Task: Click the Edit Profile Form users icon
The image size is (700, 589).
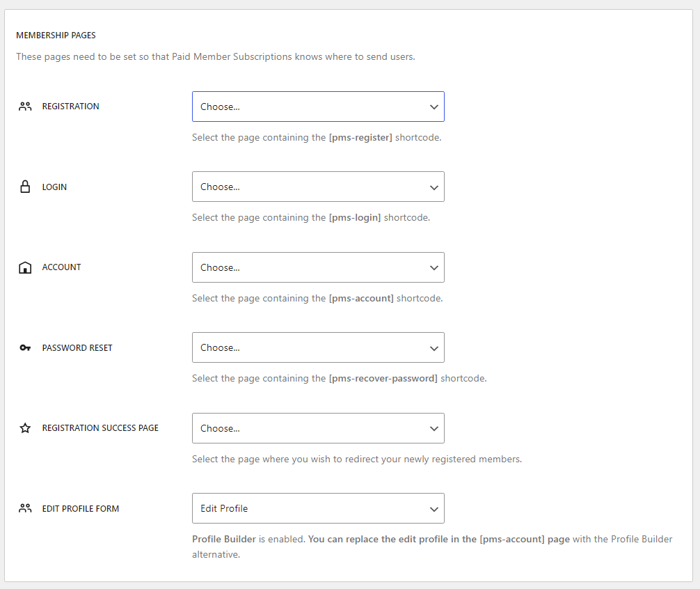Action: pyautogui.click(x=25, y=508)
